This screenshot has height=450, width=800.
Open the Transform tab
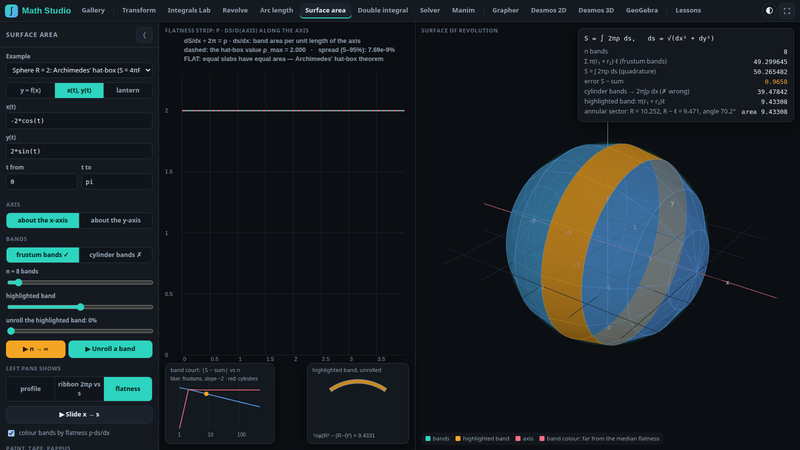point(139,10)
